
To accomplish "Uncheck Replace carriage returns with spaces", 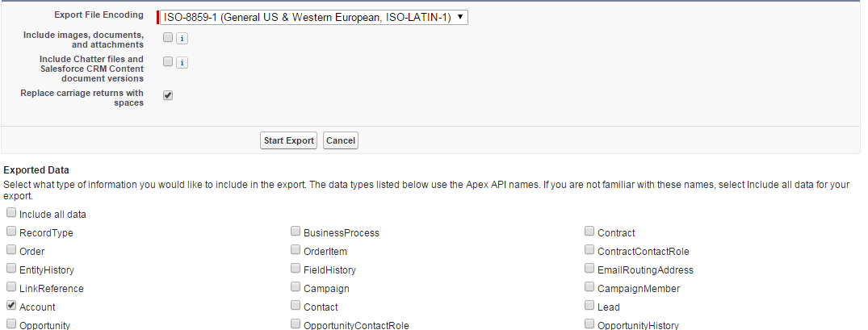I will coord(168,95).
